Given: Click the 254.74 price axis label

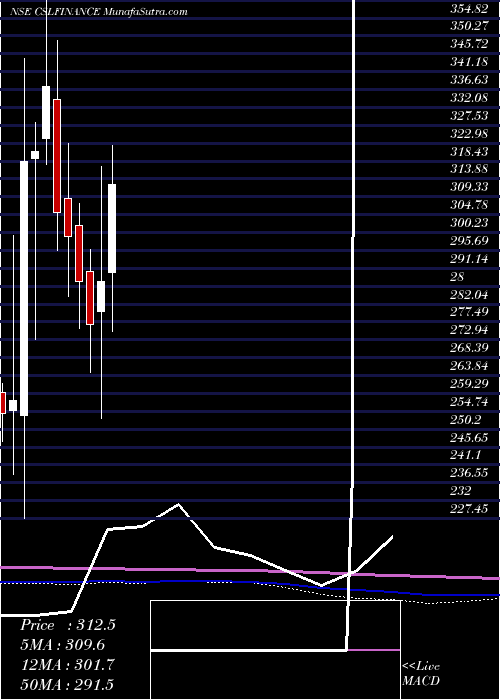Looking at the screenshot, I should pyautogui.click(x=469, y=401).
